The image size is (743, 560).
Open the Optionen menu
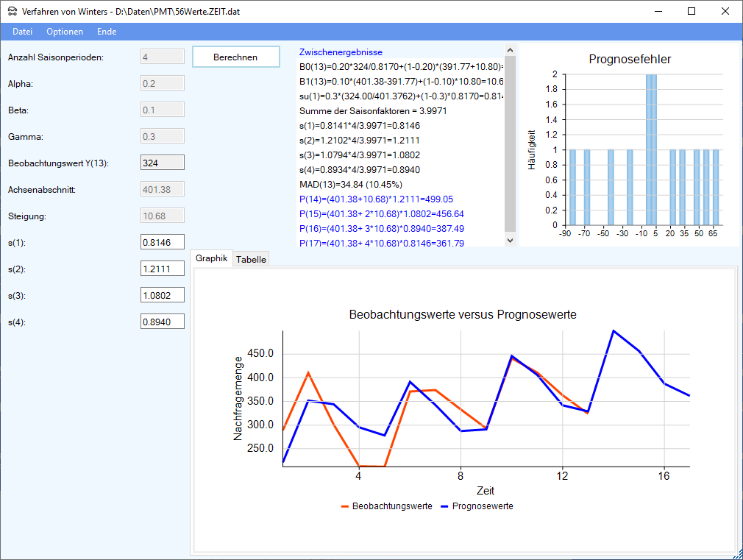coord(65,32)
